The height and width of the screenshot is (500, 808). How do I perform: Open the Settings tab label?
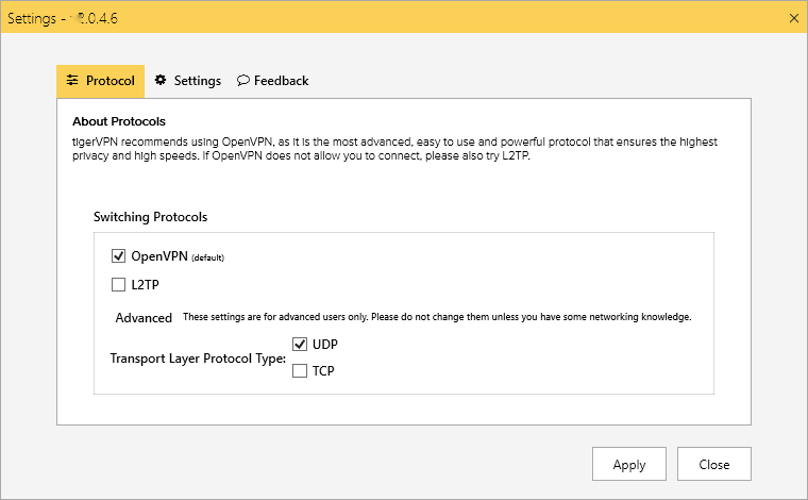coord(197,81)
